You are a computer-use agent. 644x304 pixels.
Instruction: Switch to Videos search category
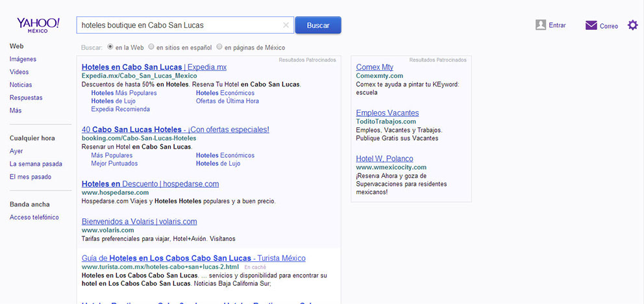pos(19,72)
